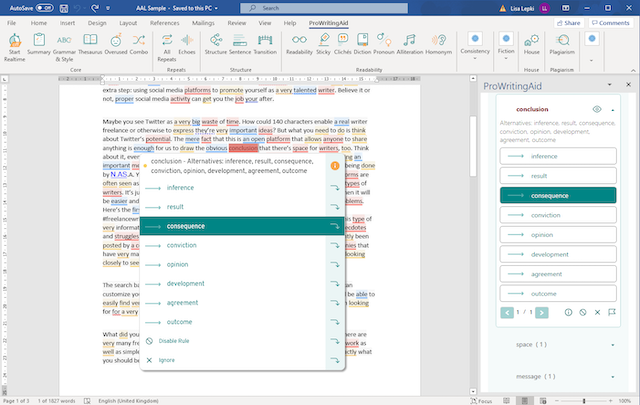Click the Search box in title bar
The width and height of the screenshot is (640, 405).
tap(324, 8)
